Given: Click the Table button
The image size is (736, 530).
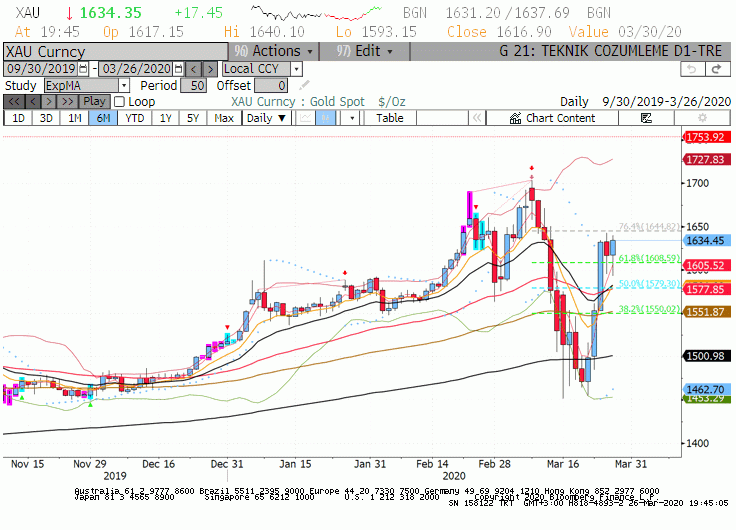Looking at the screenshot, I should tap(390, 118).
